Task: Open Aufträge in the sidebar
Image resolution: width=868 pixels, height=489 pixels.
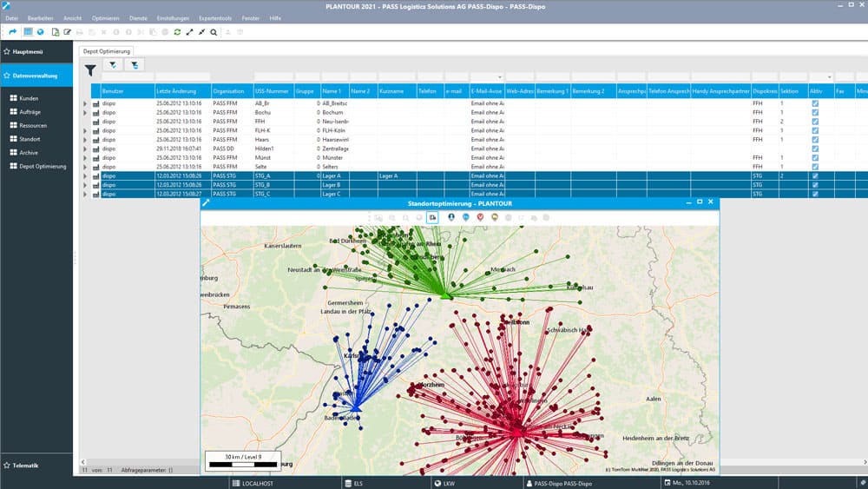Action: click(30, 112)
